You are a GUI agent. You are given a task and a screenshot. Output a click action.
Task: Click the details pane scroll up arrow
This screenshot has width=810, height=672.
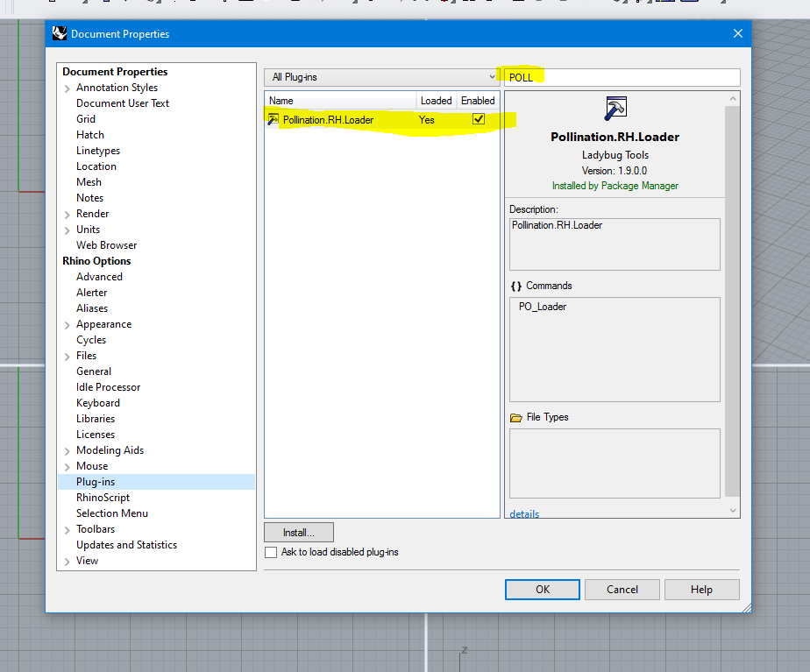click(733, 99)
